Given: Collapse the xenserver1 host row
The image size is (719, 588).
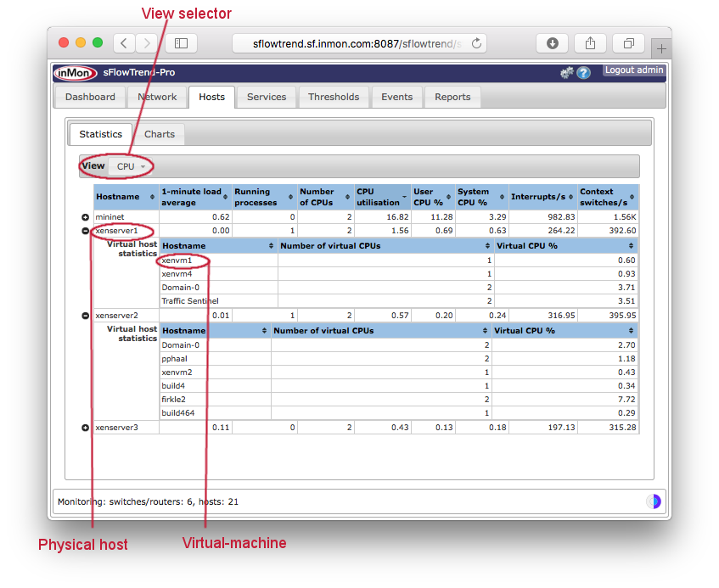Looking at the screenshot, I should click(85, 231).
